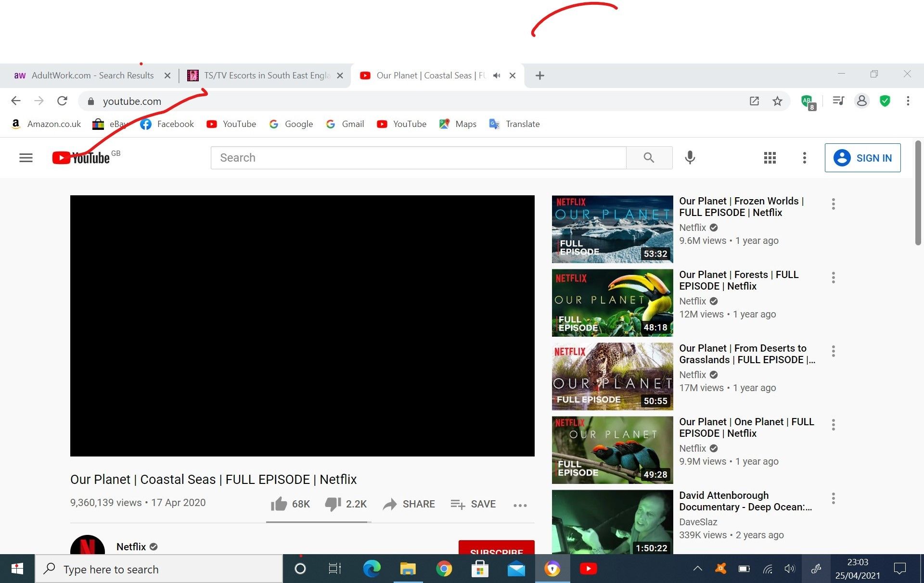Open Netflix channel avatar
The width and height of the screenshot is (924, 583).
pyautogui.click(x=88, y=545)
